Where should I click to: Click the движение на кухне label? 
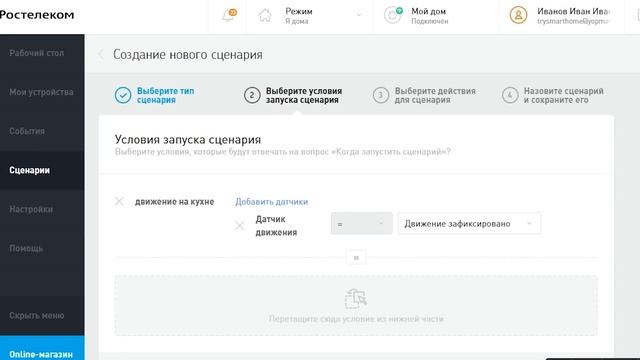[174, 202]
